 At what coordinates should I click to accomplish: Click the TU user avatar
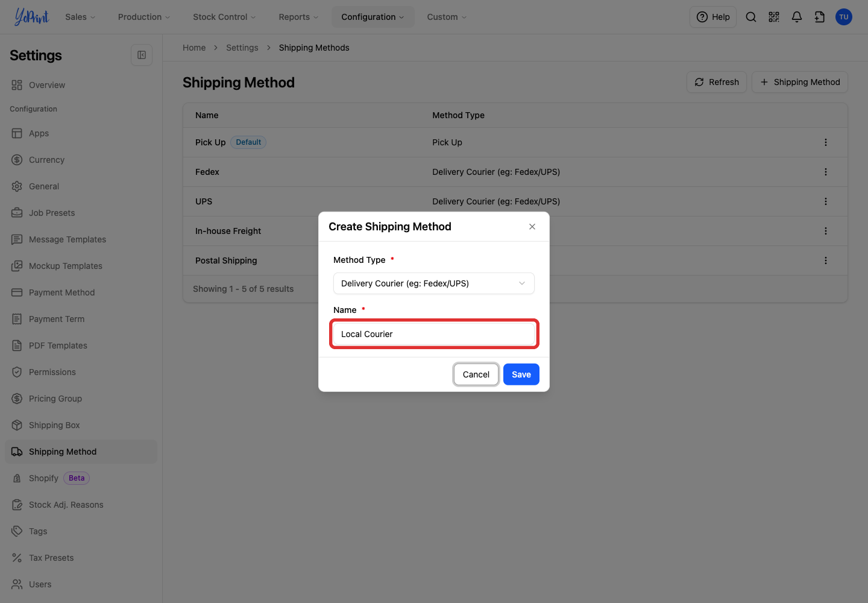[844, 17]
